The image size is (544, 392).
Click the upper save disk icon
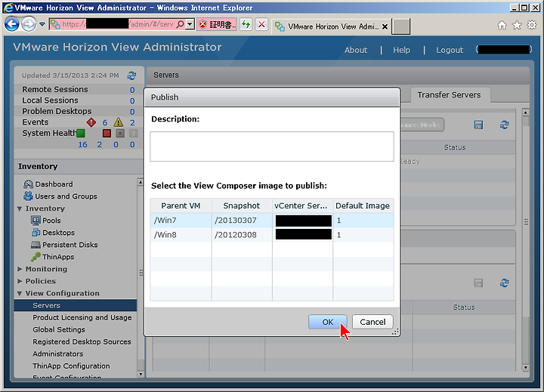(x=478, y=125)
